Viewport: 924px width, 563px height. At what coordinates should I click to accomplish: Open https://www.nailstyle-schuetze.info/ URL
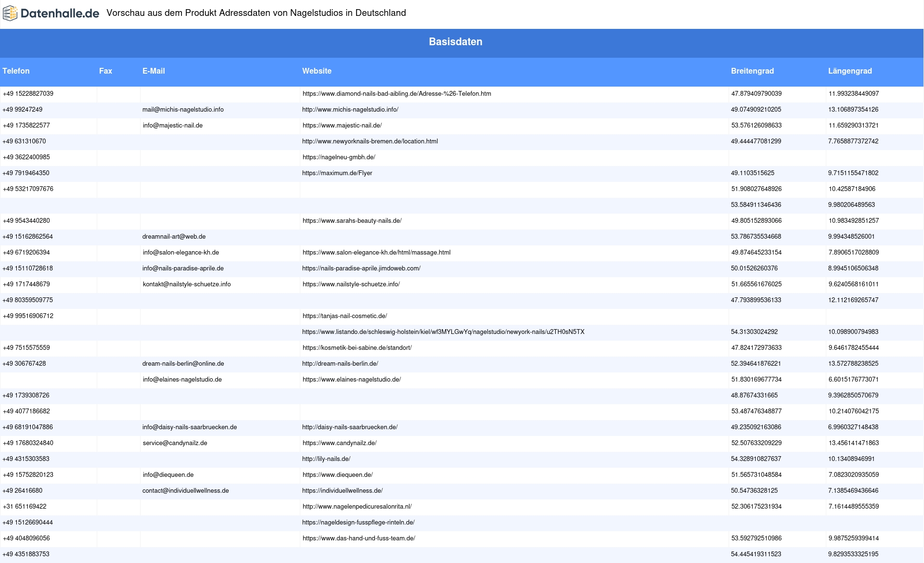tap(351, 284)
